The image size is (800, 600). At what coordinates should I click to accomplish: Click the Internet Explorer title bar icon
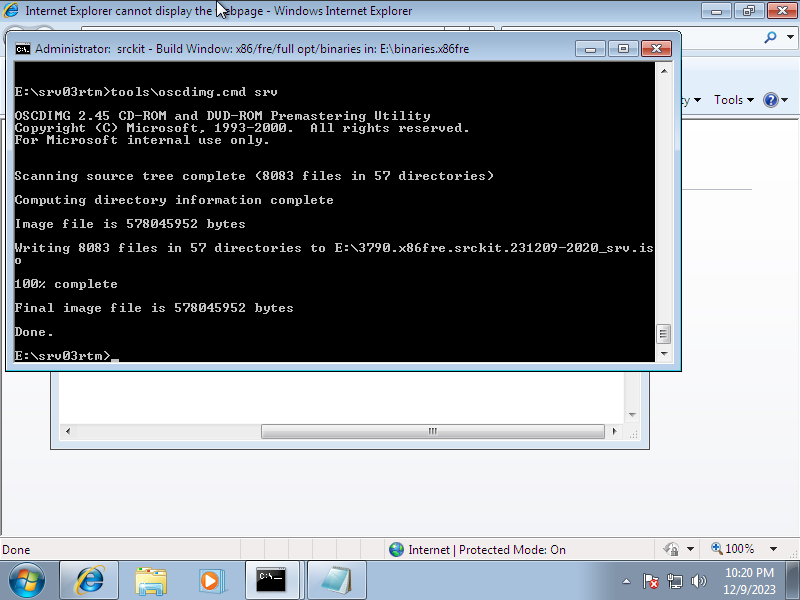pyautogui.click(x=10, y=10)
